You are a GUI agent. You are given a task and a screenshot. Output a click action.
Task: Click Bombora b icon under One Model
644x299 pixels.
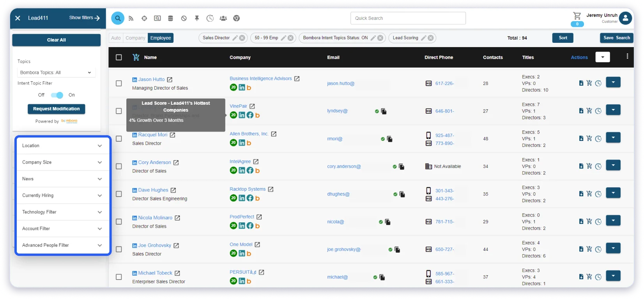pos(249,253)
